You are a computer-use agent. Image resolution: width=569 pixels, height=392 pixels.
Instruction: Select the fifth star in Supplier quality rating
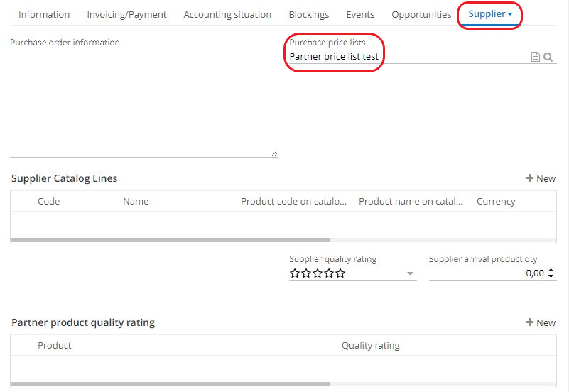[x=340, y=273]
